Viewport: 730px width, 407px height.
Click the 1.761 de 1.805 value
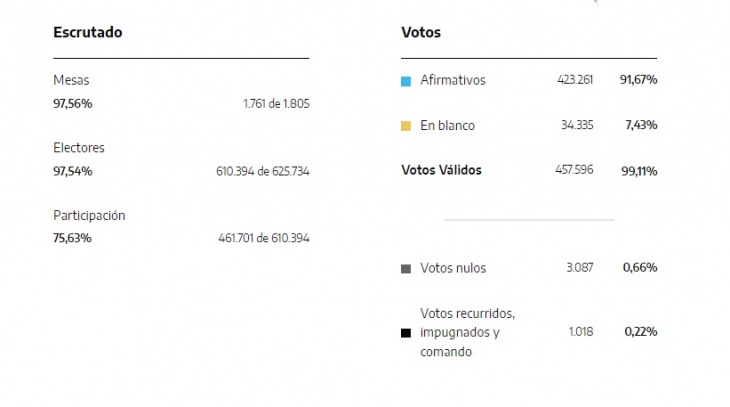(277, 103)
